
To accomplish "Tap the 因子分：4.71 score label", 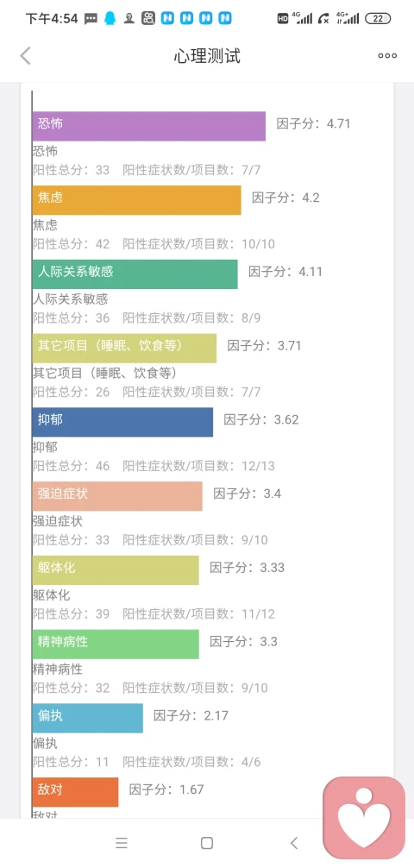I will pos(314,123).
